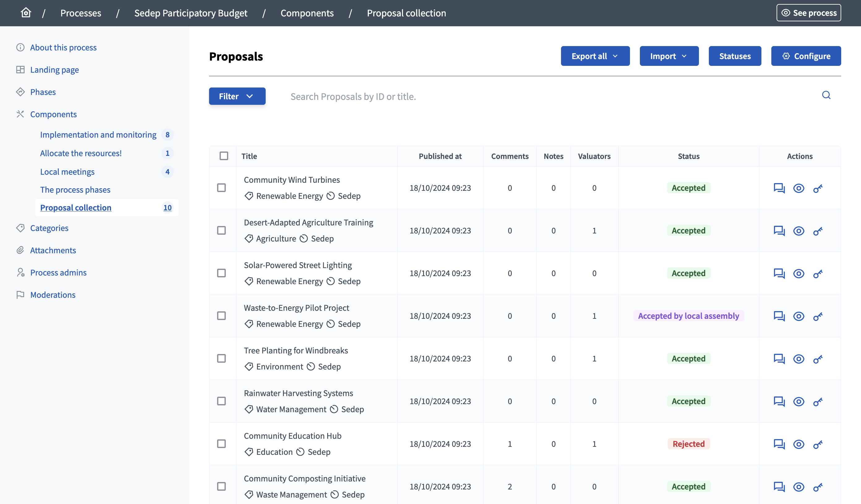
Task: Click the Statuses button
Action: tap(735, 56)
